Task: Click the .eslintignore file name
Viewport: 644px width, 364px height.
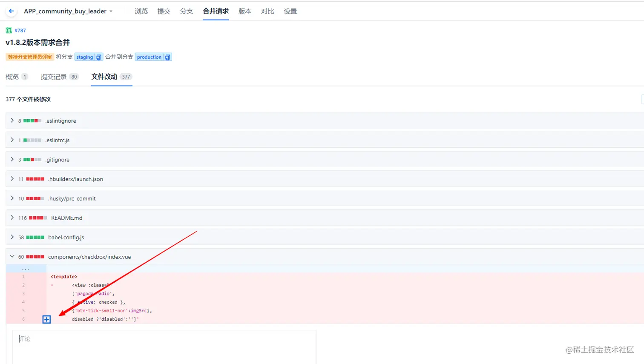Action: pyautogui.click(x=60, y=121)
